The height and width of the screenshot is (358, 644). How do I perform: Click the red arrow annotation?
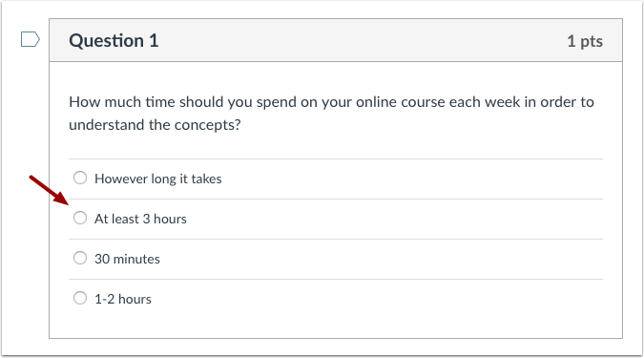[x=49, y=190]
